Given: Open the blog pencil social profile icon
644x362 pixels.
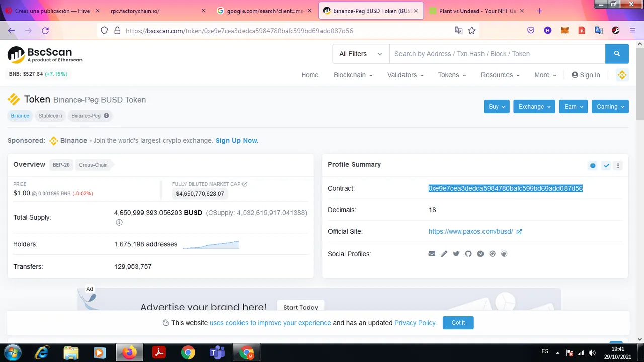Looking at the screenshot, I should [x=444, y=254].
